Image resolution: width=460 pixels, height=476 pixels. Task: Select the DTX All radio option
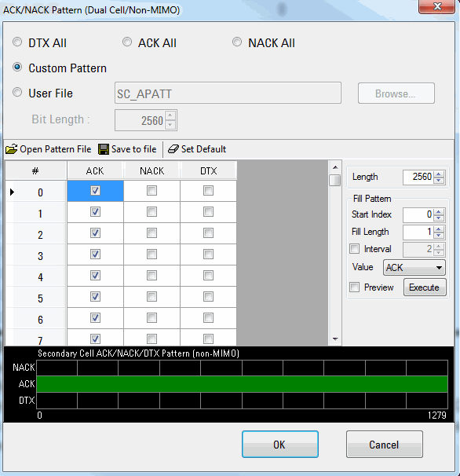[17, 42]
